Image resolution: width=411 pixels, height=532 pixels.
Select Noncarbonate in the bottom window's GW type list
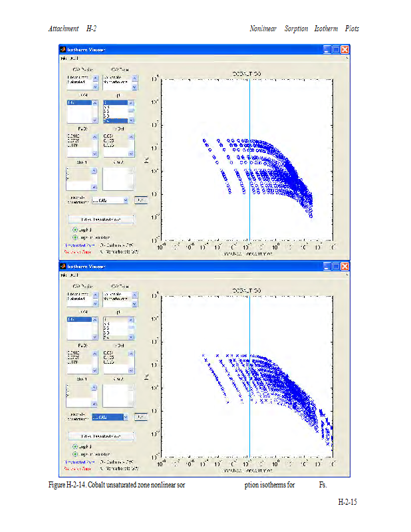115,299
